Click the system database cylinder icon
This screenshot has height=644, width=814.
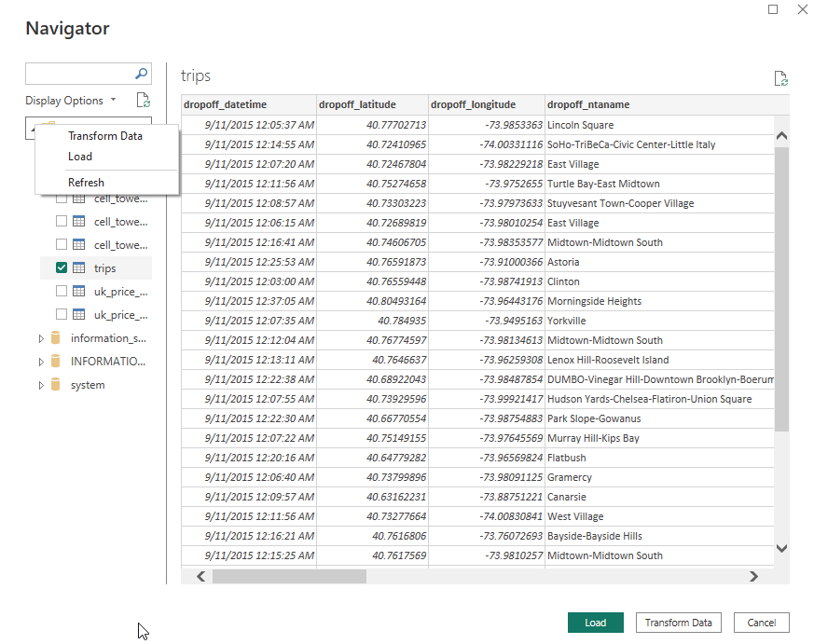(56, 384)
